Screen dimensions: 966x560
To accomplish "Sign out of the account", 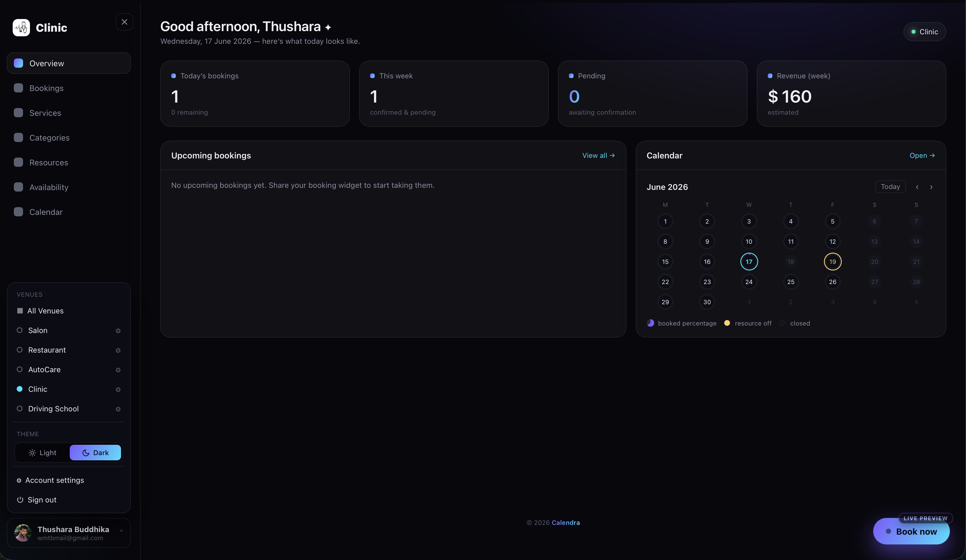I will pyautogui.click(x=69, y=500).
